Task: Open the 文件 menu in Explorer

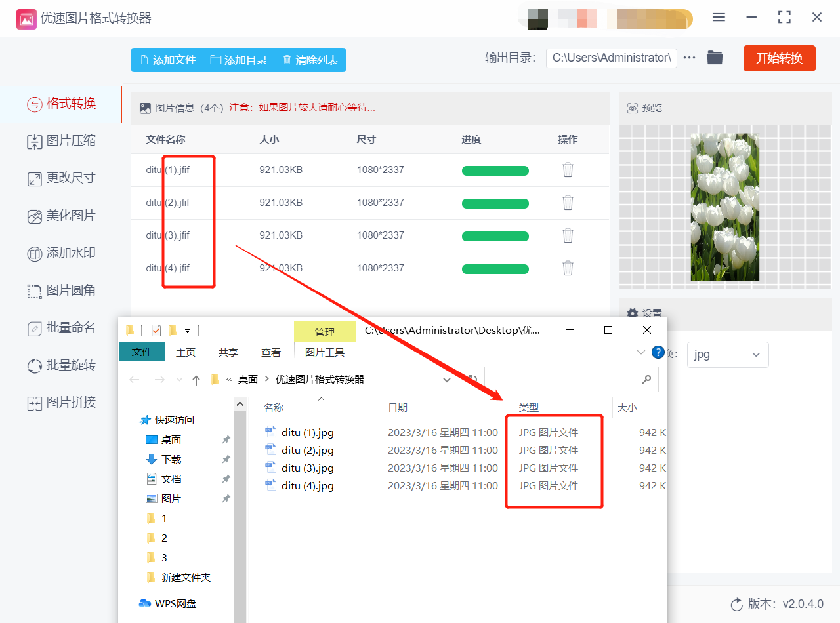Action: point(142,352)
